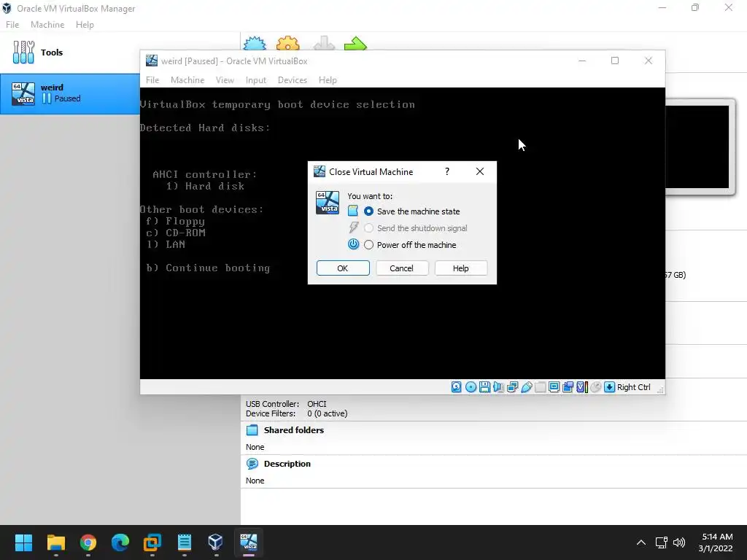Open Help menu in VirtualBox Manager

[85, 25]
